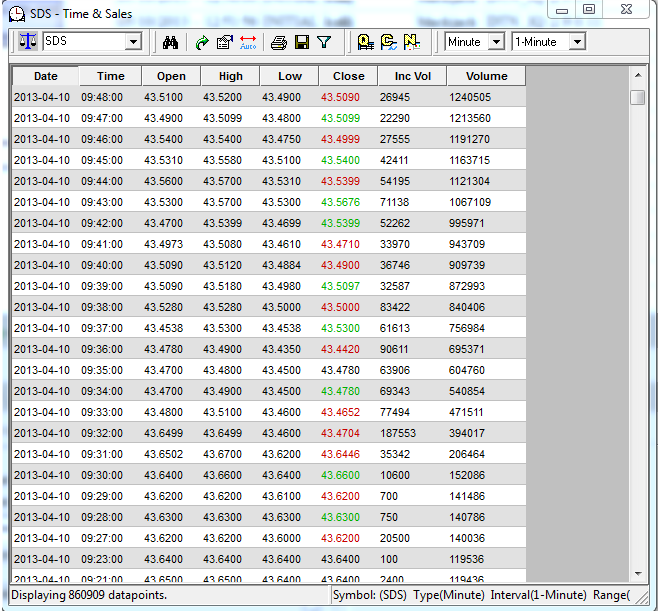Sort by the Close column header

tap(348, 76)
